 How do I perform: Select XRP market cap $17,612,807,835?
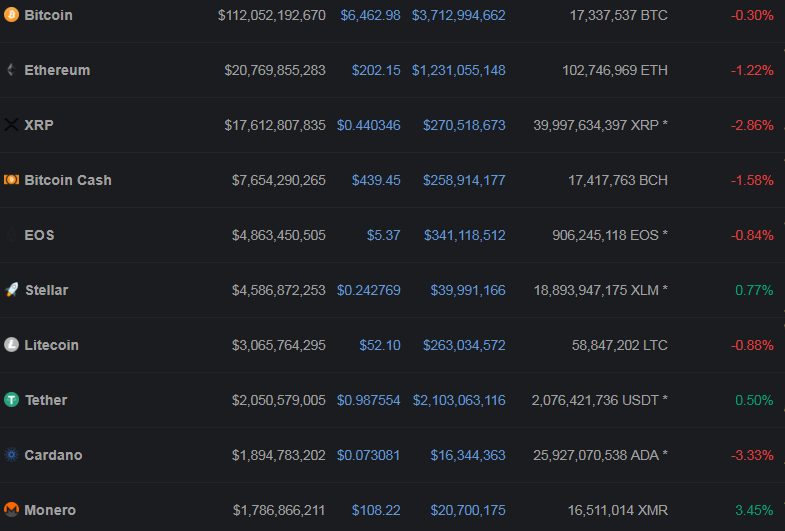(275, 126)
